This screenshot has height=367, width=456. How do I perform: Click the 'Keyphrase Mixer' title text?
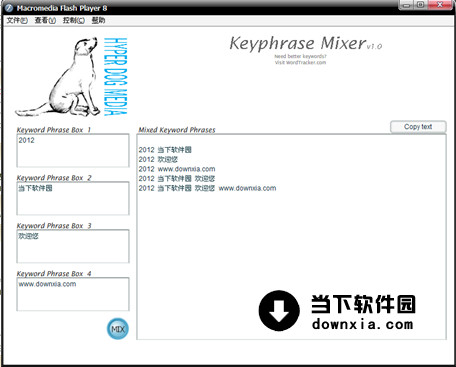(x=298, y=43)
